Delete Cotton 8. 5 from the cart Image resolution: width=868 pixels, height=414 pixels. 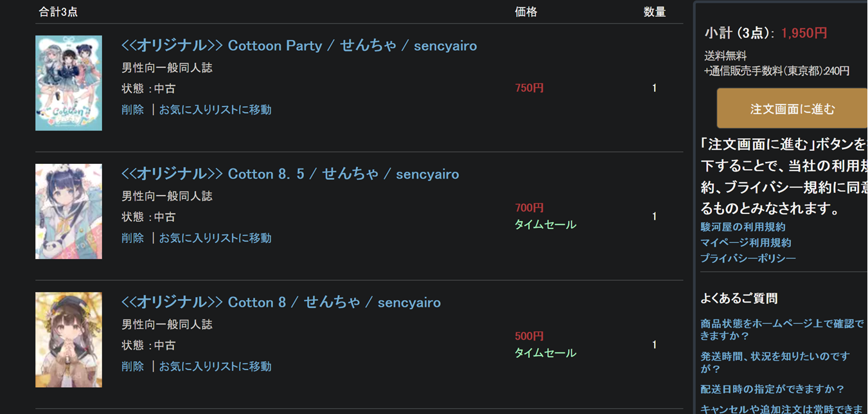click(132, 238)
